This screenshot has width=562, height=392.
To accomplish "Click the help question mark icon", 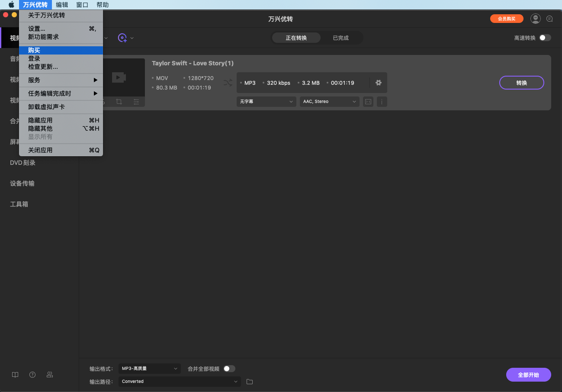I will 32,375.
